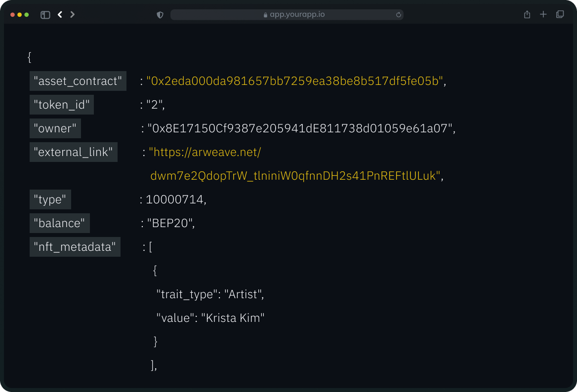Select the "asset_contract" key label
Image resolution: width=577 pixels, height=392 pixels.
point(78,81)
